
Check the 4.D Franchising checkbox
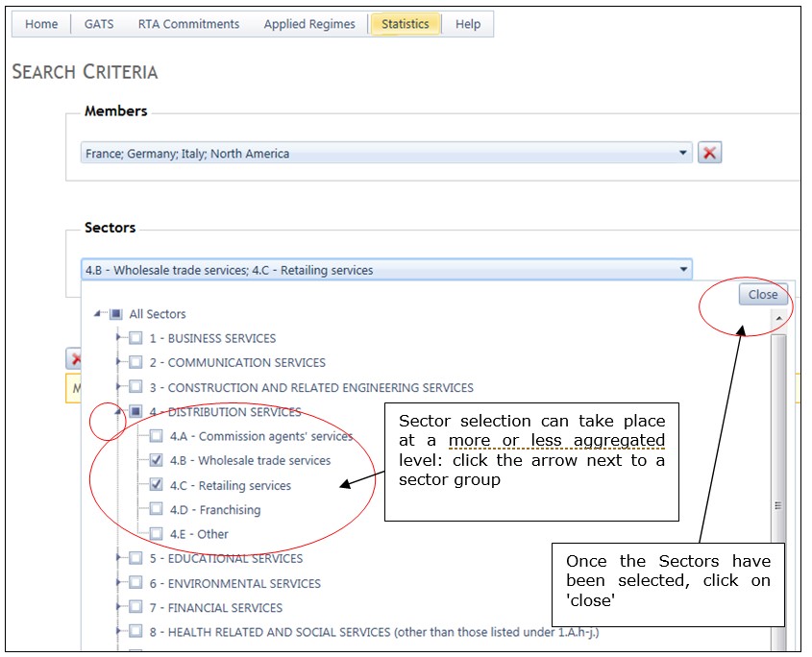156,509
